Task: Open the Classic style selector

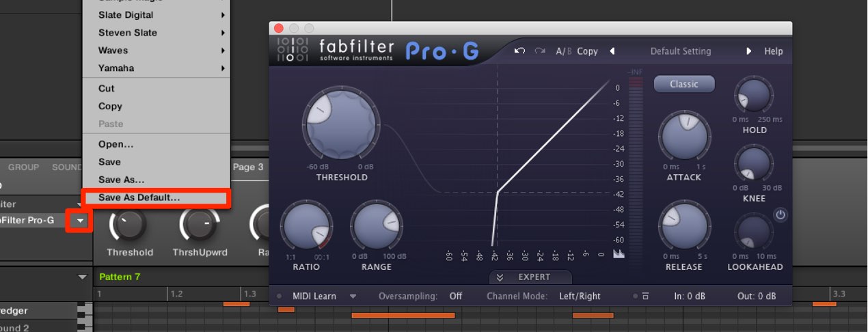Action: [684, 84]
